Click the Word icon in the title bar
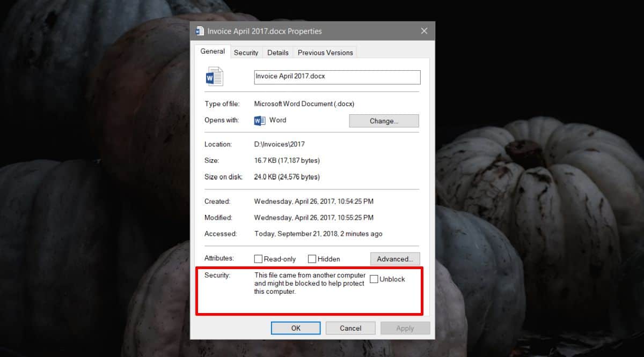644x357 pixels. [200, 31]
